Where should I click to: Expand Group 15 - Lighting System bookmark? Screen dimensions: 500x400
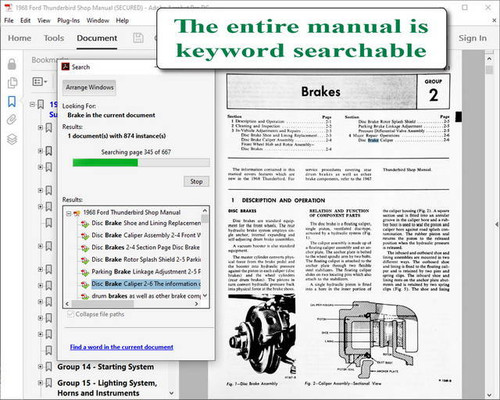pyautogui.click(x=40, y=382)
